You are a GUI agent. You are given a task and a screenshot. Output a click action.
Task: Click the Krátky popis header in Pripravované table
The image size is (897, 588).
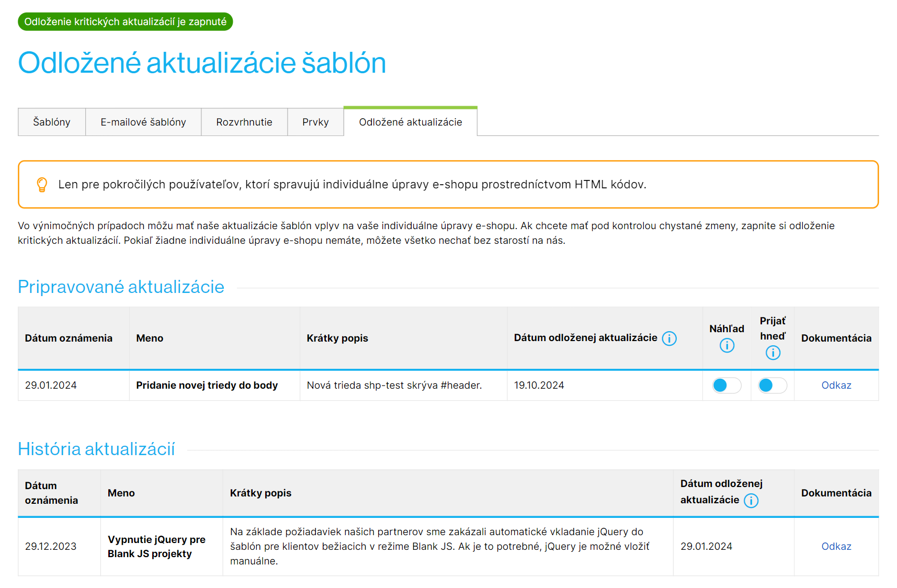click(337, 338)
